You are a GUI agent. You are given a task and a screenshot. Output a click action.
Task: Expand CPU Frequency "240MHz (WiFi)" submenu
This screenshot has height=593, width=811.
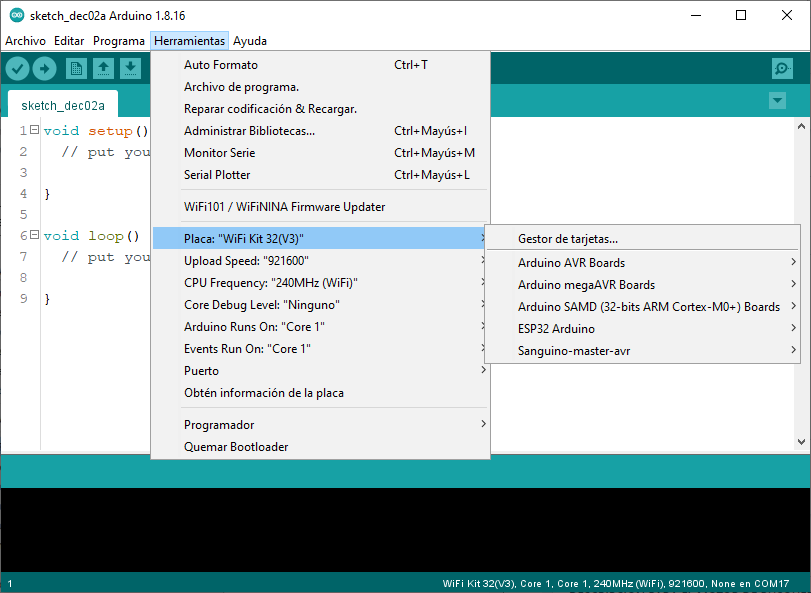[321, 283]
